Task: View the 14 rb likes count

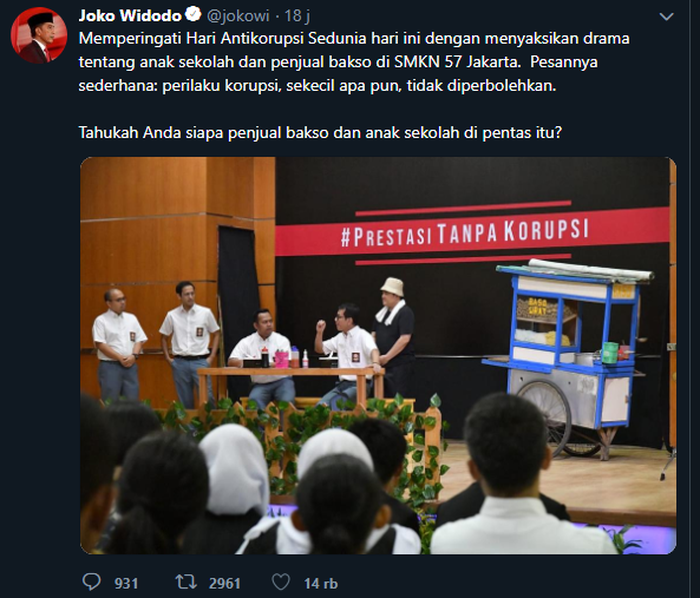Action: (321, 583)
